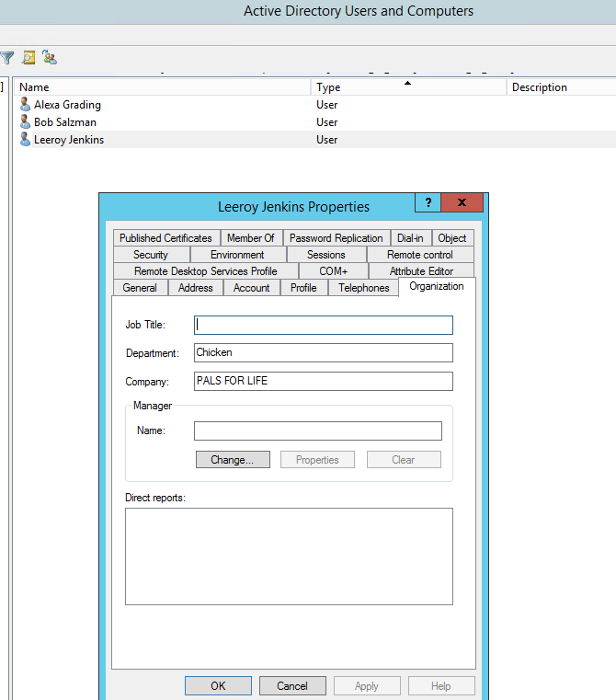
Task: Click the add-to-group users toolbar icon
Action: pyautogui.click(x=50, y=57)
